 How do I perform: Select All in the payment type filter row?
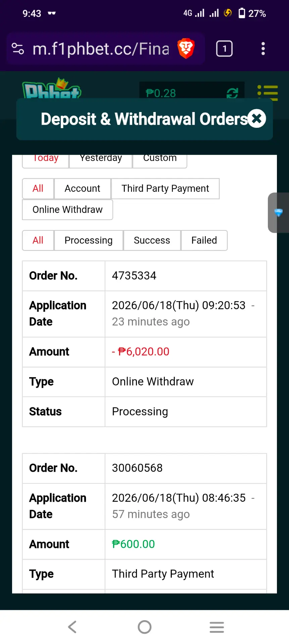(38, 189)
